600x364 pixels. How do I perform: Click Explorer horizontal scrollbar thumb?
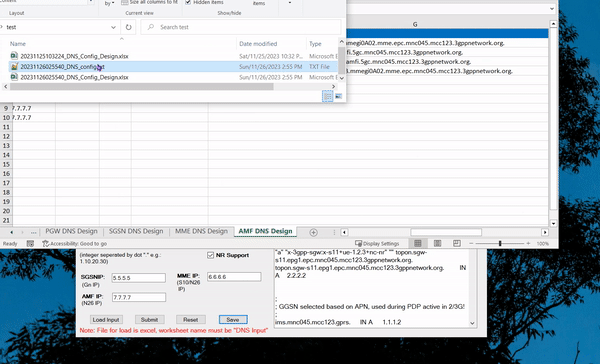pyautogui.click(x=142, y=87)
